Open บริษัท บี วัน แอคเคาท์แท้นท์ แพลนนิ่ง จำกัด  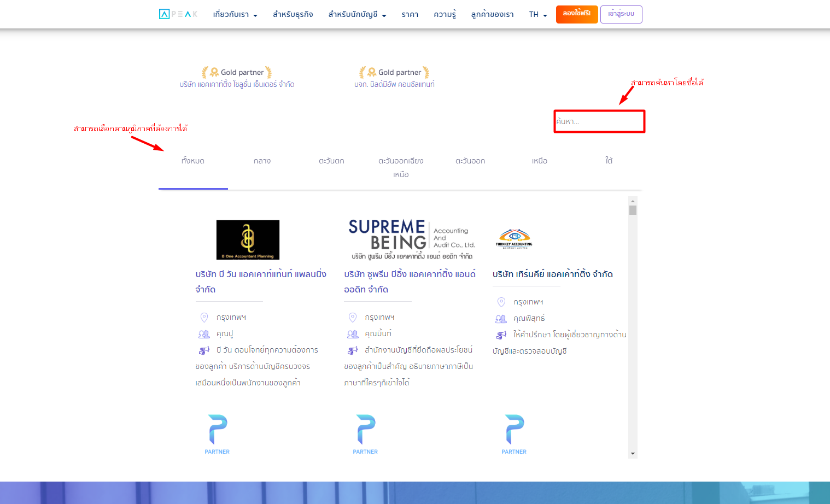point(261,282)
